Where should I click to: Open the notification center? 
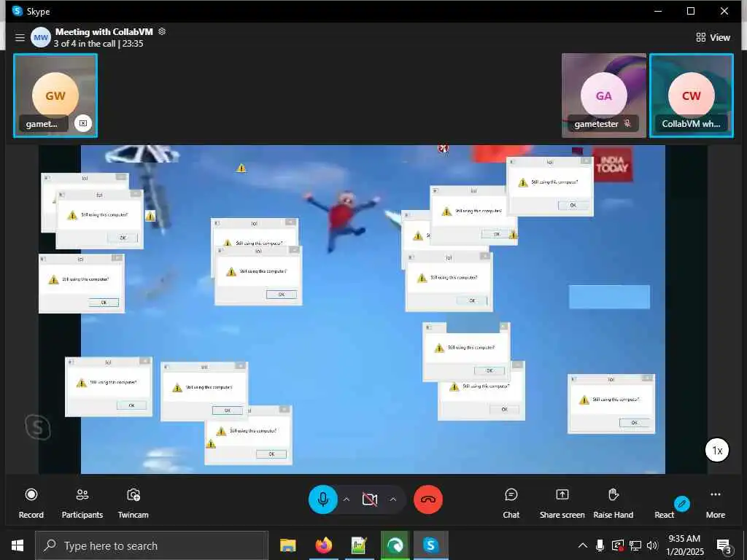(724, 546)
